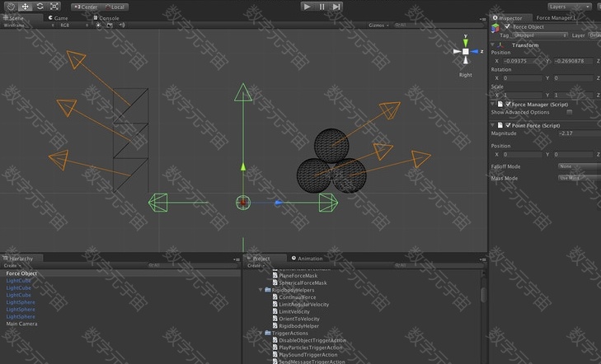Open the Mass Mode dropdown

(579, 178)
